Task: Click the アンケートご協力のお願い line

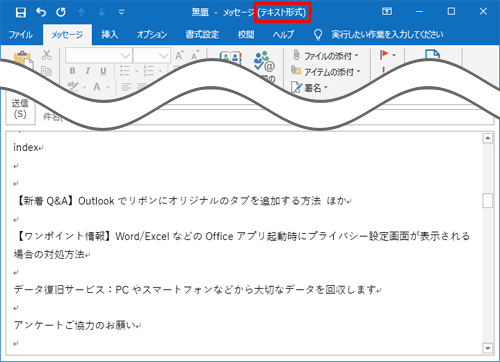Action: 77,325
